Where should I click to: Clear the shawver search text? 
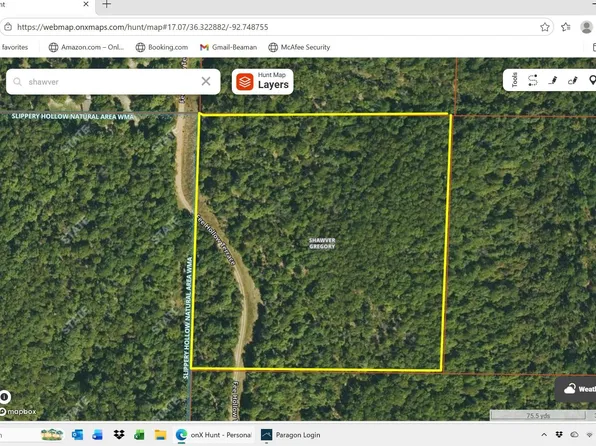pos(206,81)
